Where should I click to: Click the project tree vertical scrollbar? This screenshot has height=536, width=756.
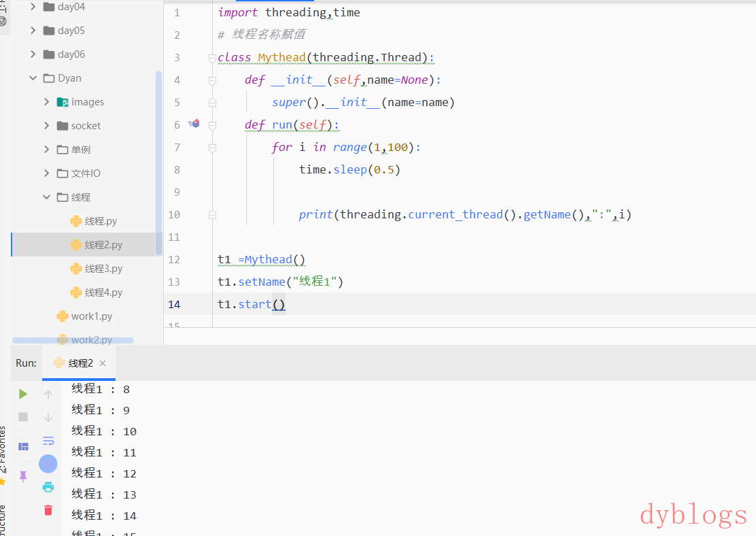[159, 163]
